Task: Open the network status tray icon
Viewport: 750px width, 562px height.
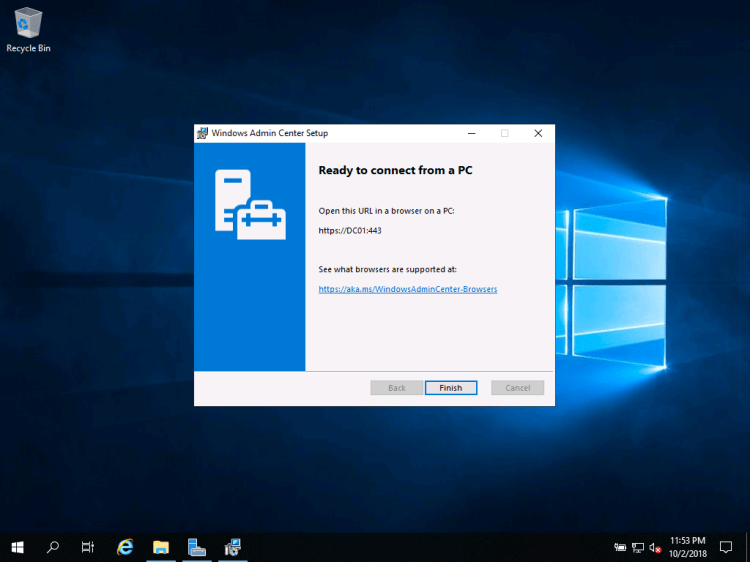Action: tap(637, 547)
